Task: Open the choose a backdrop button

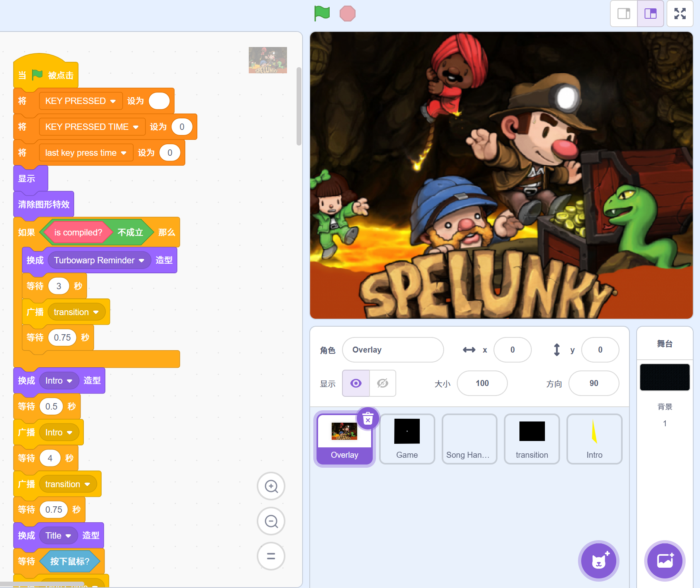Action: tap(665, 561)
